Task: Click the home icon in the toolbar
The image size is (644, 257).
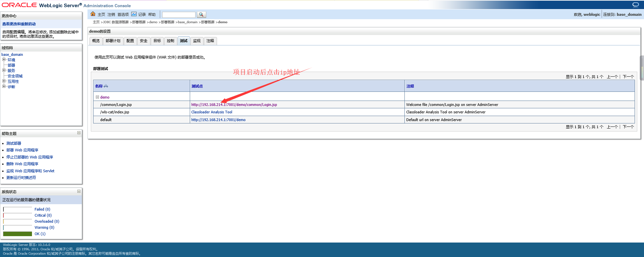Action: click(x=93, y=14)
